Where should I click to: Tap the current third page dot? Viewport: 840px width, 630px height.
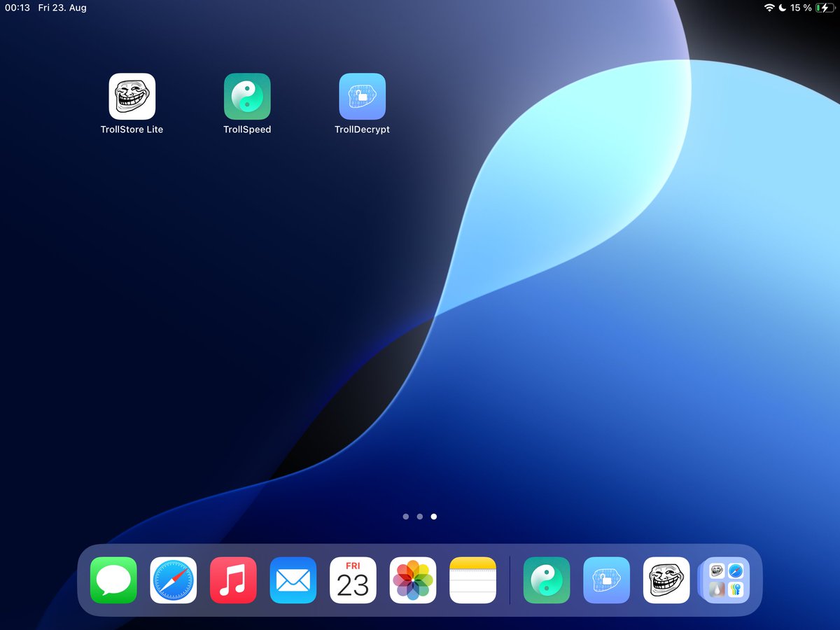(x=434, y=517)
